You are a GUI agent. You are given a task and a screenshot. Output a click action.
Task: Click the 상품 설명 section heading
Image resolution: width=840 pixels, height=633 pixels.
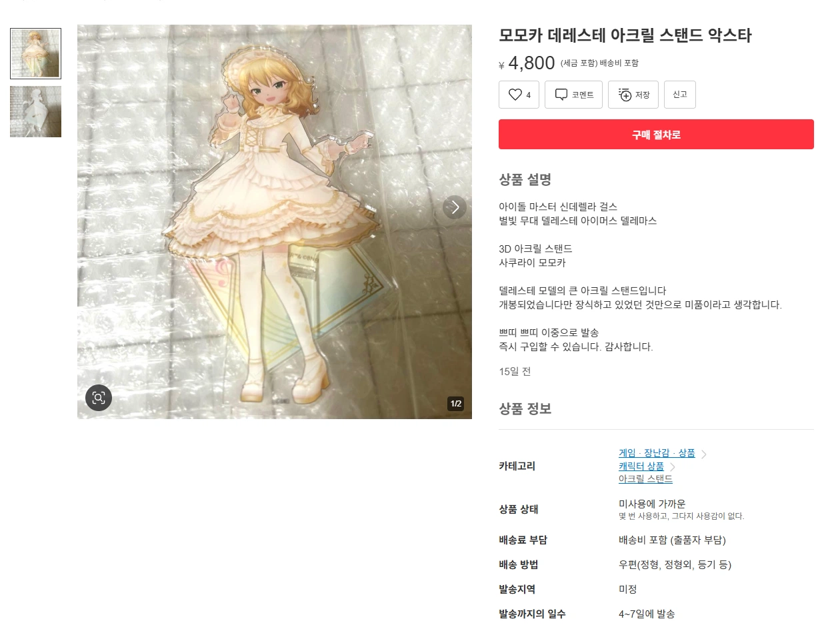pos(525,179)
